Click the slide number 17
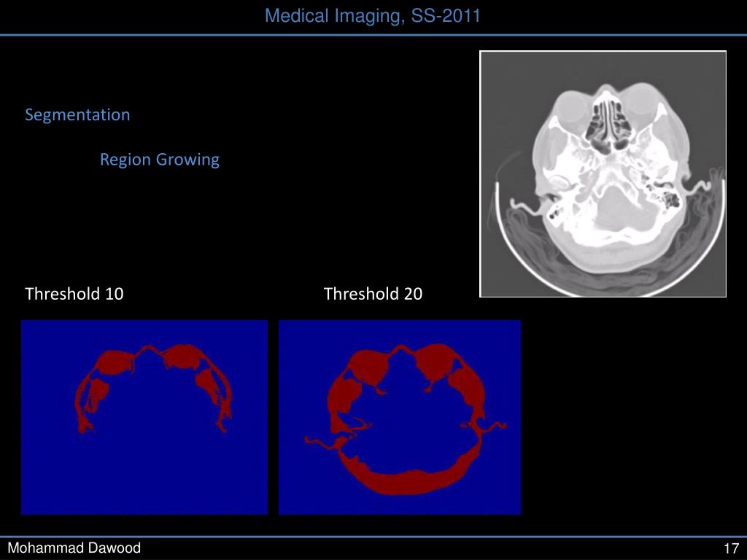The width and height of the screenshot is (747, 560). pos(731,548)
